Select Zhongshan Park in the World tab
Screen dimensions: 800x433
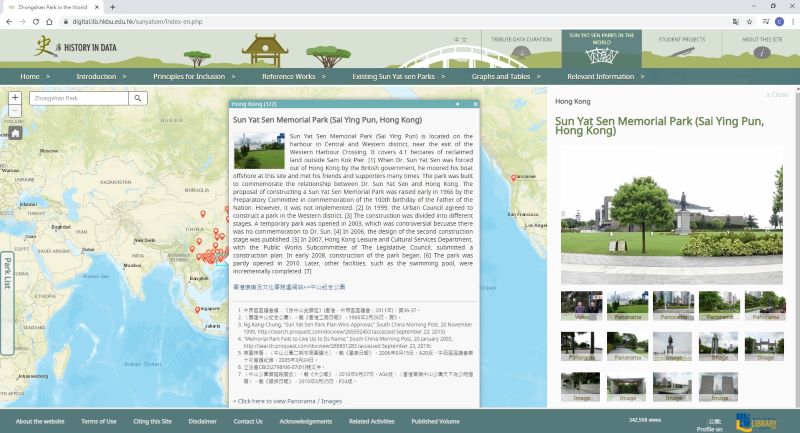tap(51, 7)
